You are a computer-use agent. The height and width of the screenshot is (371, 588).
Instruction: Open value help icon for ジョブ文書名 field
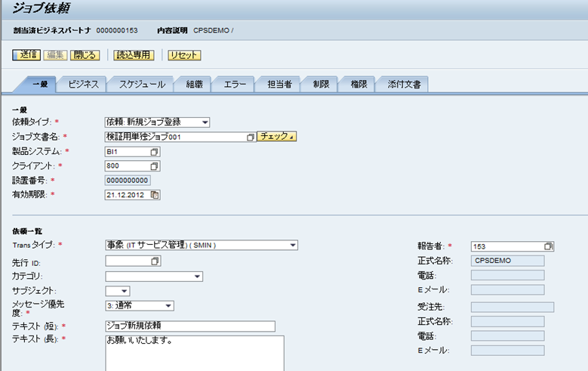(x=251, y=137)
